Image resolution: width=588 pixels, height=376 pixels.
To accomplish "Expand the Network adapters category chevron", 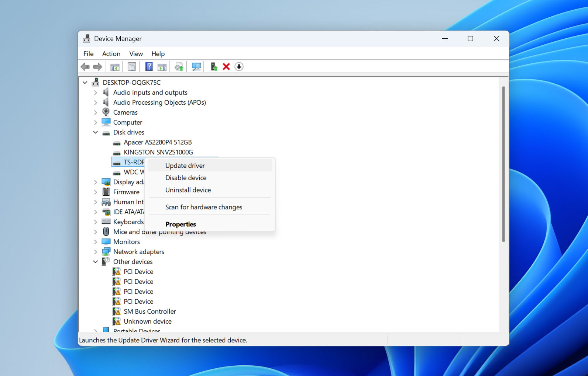I will click(96, 251).
